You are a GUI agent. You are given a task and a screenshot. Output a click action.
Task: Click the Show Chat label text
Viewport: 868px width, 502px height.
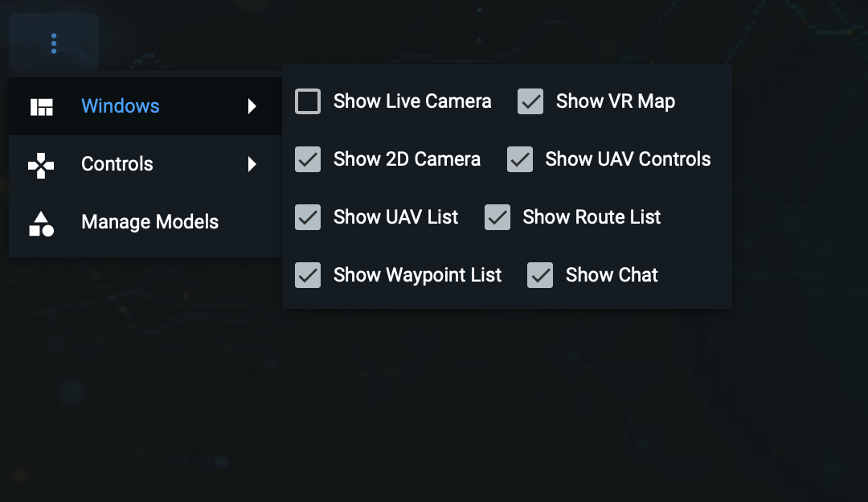pyautogui.click(x=612, y=275)
